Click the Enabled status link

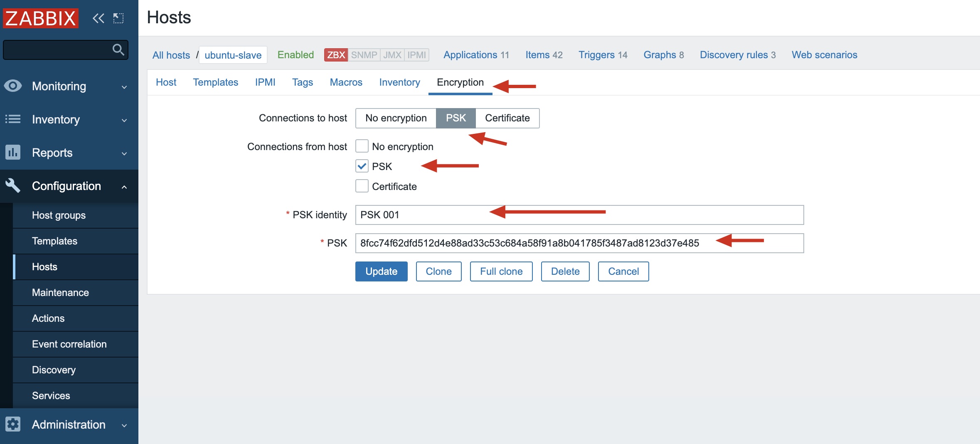click(295, 55)
